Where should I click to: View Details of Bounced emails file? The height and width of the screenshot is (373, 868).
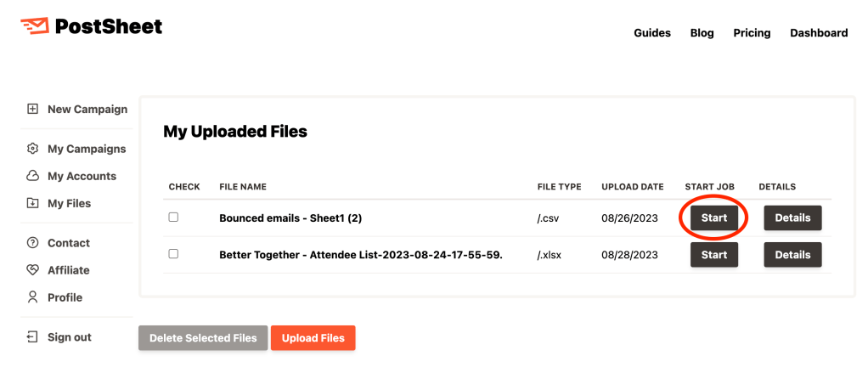click(792, 218)
